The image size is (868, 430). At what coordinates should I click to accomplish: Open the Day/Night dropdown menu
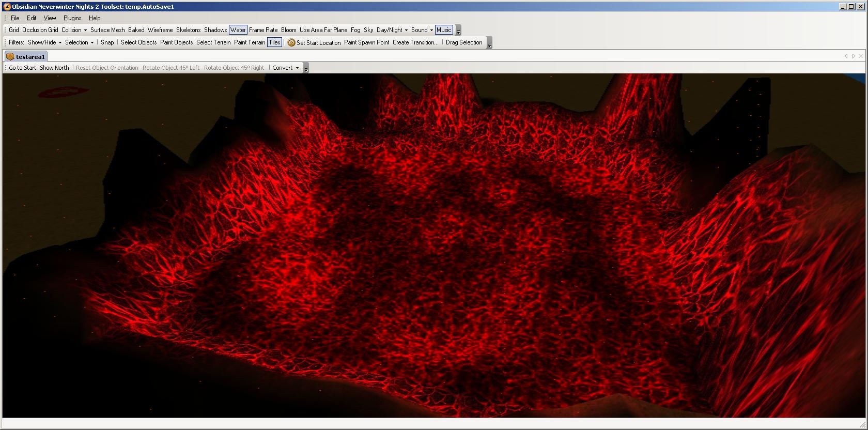[392, 30]
